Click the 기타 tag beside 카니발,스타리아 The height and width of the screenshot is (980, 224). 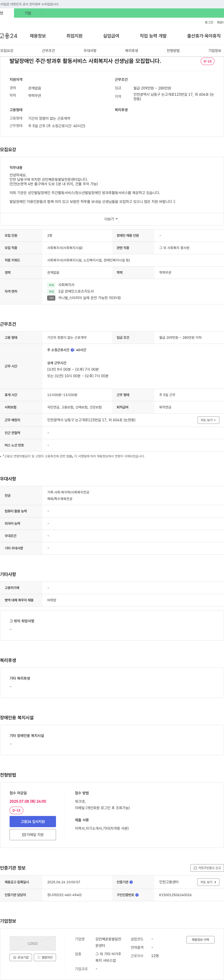coord(51,298)
